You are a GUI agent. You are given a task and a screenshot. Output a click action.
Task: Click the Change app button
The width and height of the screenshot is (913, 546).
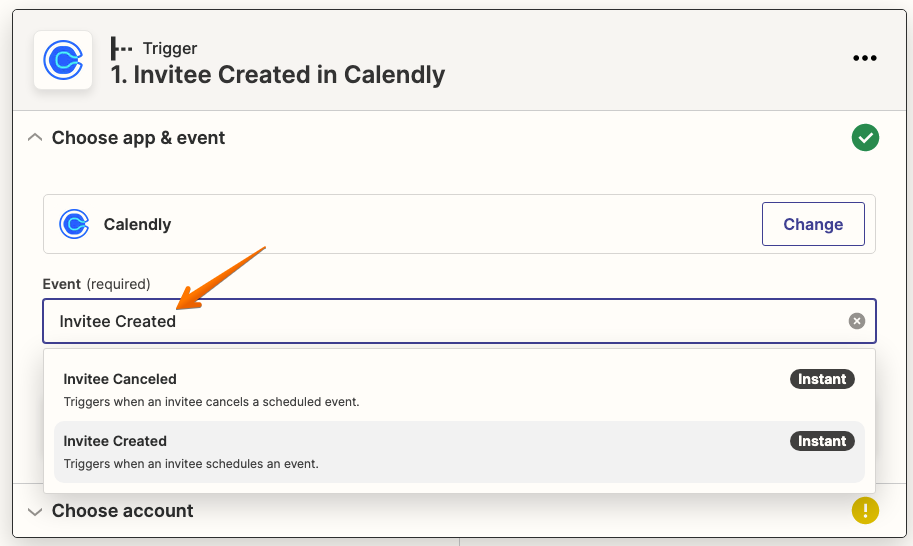813,224
